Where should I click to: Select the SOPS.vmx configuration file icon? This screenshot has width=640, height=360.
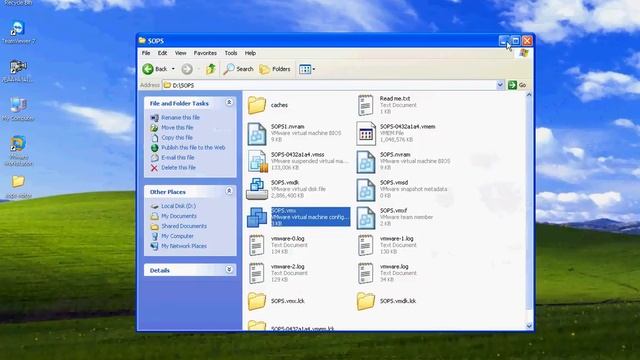[x=257, y=217]
